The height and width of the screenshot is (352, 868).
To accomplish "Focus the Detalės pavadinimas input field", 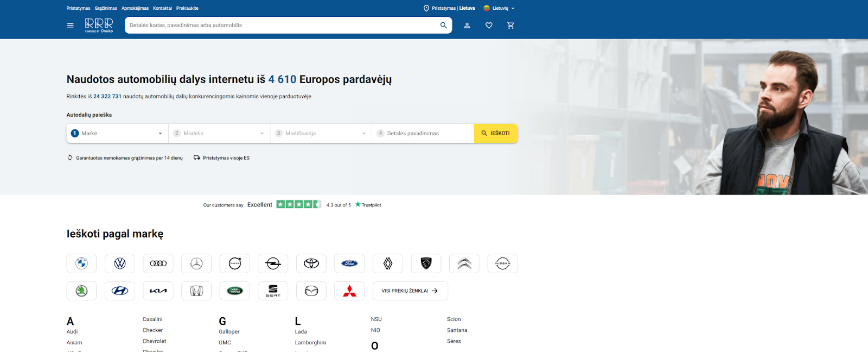I will 423,133.
